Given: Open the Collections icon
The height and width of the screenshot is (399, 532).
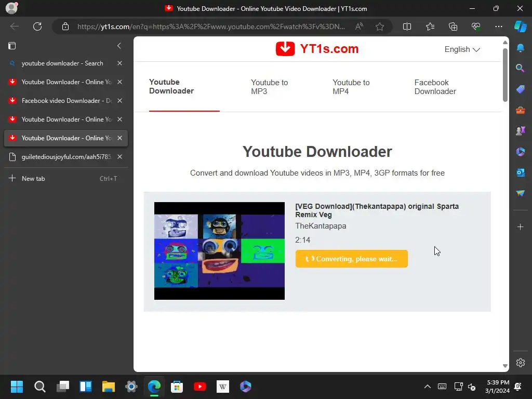Looking at the screenshot, I should click(453, 26).
